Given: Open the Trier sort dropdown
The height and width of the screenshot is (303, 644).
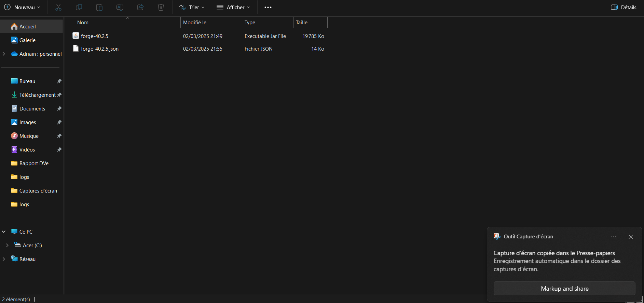Looking at the screenshot, I should pos(192,7).
